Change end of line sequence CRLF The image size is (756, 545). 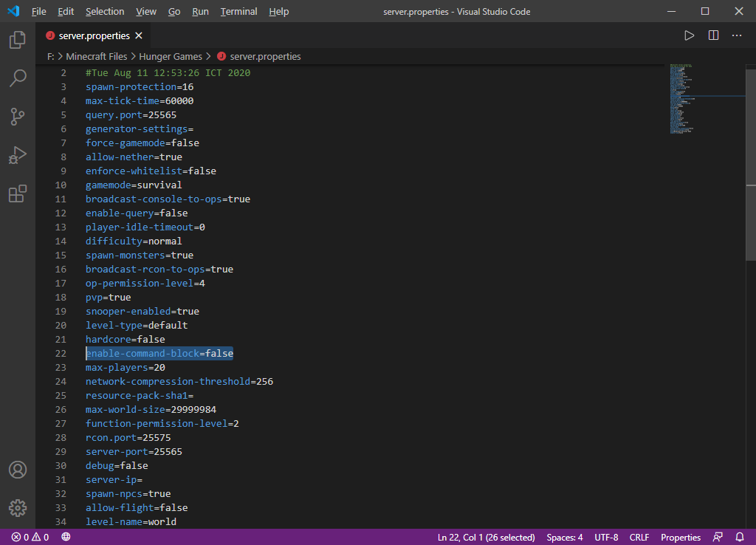[639, 537]
